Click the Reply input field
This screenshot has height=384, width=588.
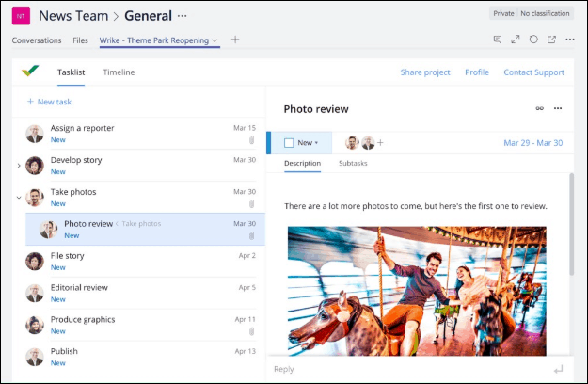click(412, 369)
